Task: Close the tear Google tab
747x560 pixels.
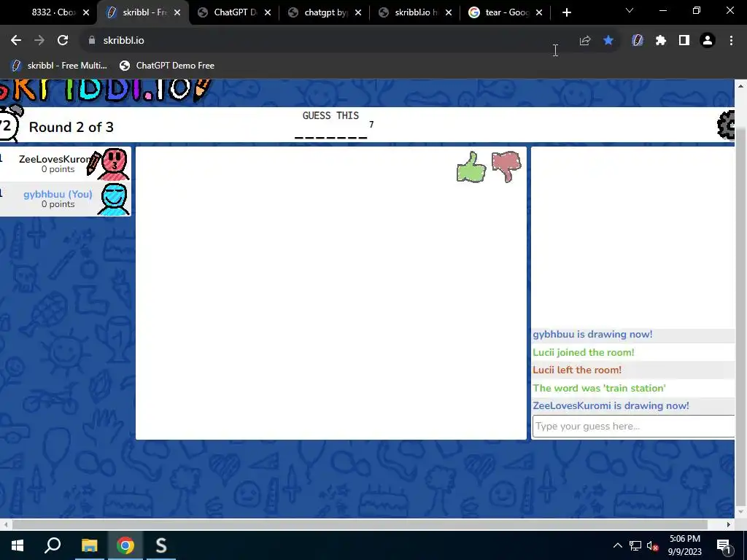Action: pyautogui.click(x=539, y=12)
